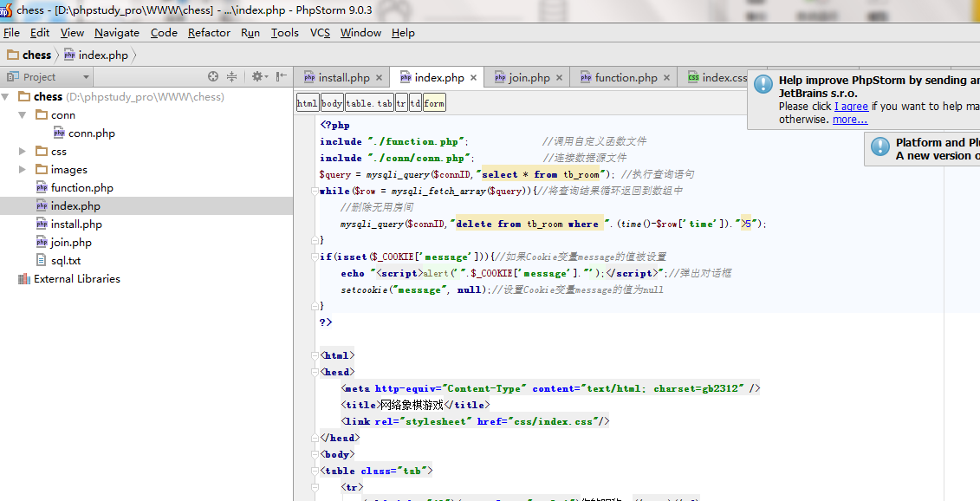The width and height of the screenshot is (980, 501).
Task: Expand the images folder
Action: [x=23, y=170]
